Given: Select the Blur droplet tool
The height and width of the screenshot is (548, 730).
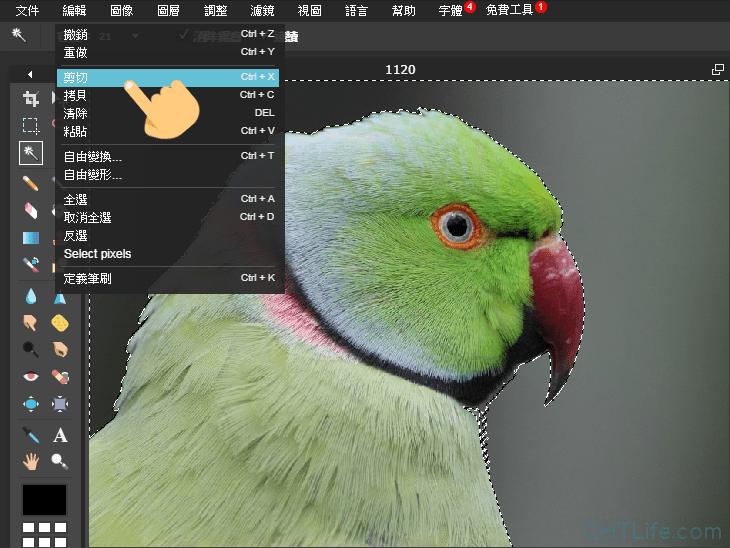Looking at the screenshot, I should pyautogui.click(x=31, y=296).
